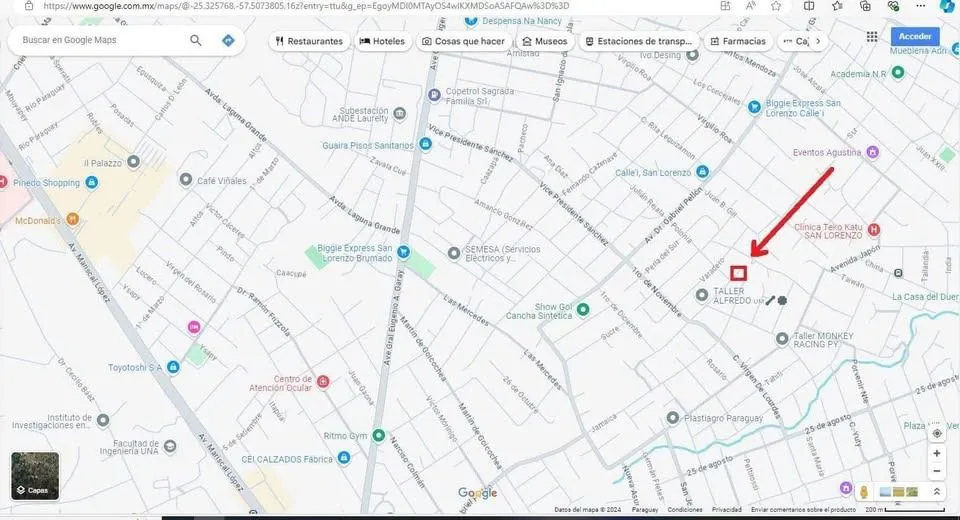Click the Show Gol Cancha Sintética marker
Screen dimensions: 960x520
click(x=583, y=309)
